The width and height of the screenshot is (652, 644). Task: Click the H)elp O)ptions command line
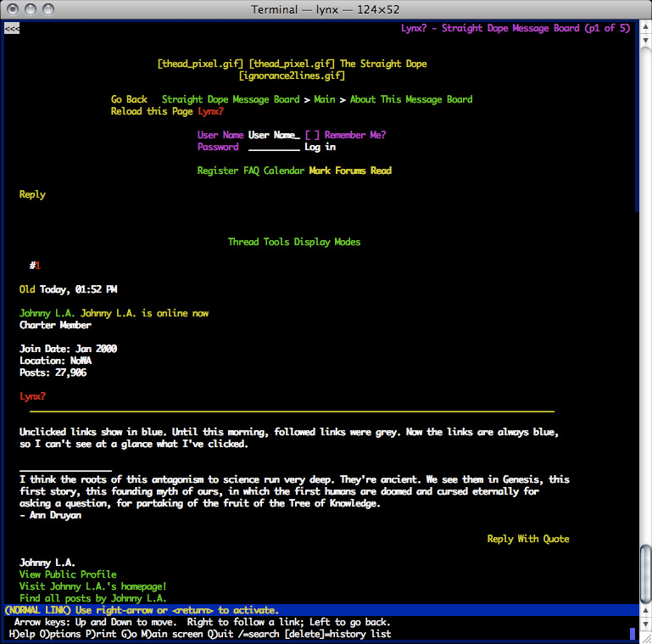tap(200, 634)
